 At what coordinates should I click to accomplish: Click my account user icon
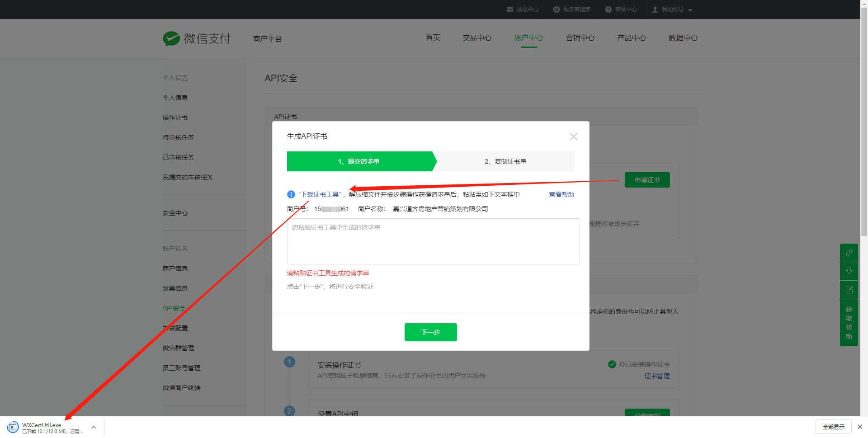tap(655, 9)
